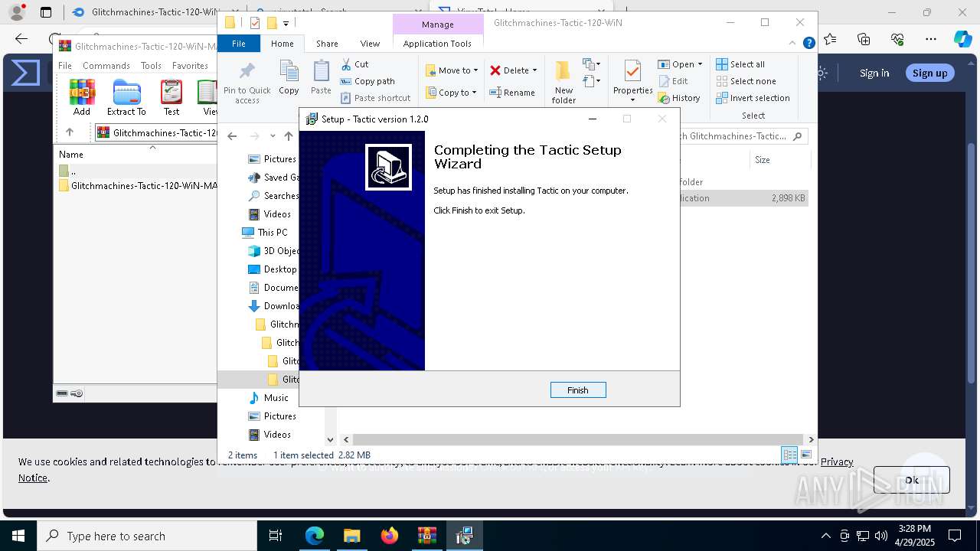The width and height of the screenshot is (980, 551).
Task: Open Delete dropdown arrow in ribbon
Action: (534, 70)
